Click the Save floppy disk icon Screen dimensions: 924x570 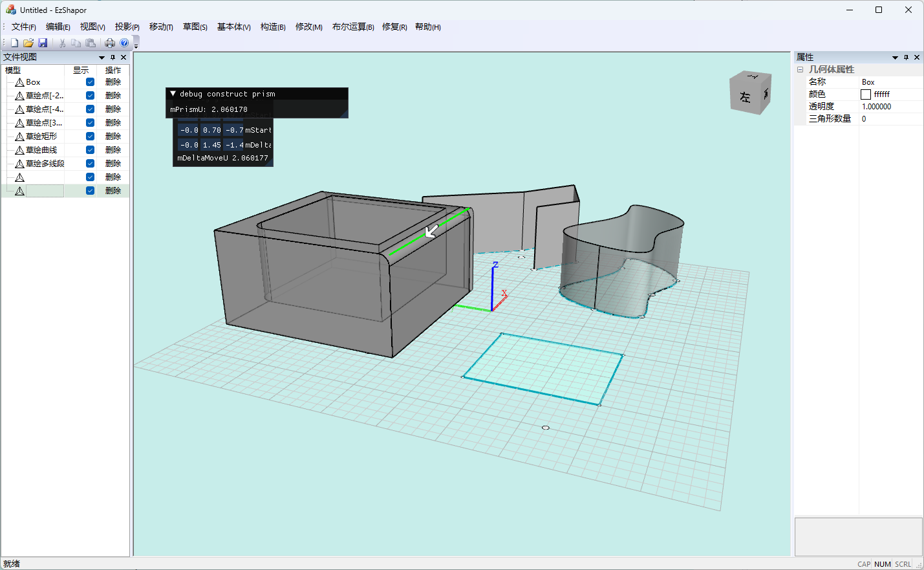point(43,43)
